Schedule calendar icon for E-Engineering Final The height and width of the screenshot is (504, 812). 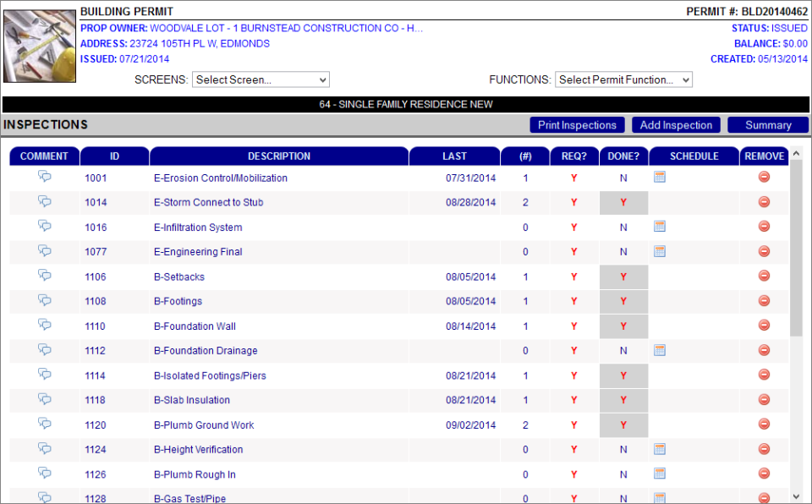tap(659, 251)
